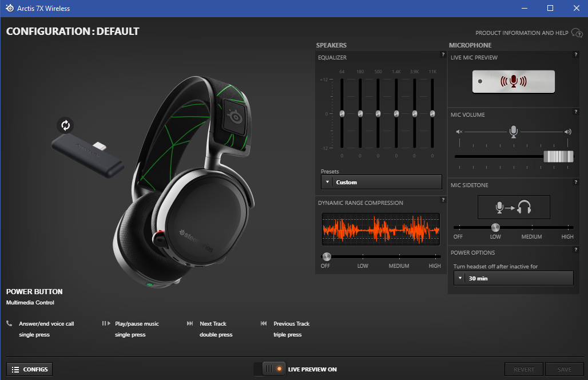The image size is (588, 380).
Task: Open the Equalizer help question mark
Action: tap(442, 54)
